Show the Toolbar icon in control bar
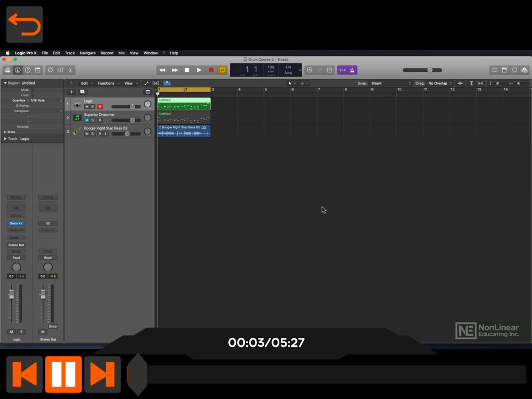 pyautogui.click(x=38, y=70)
